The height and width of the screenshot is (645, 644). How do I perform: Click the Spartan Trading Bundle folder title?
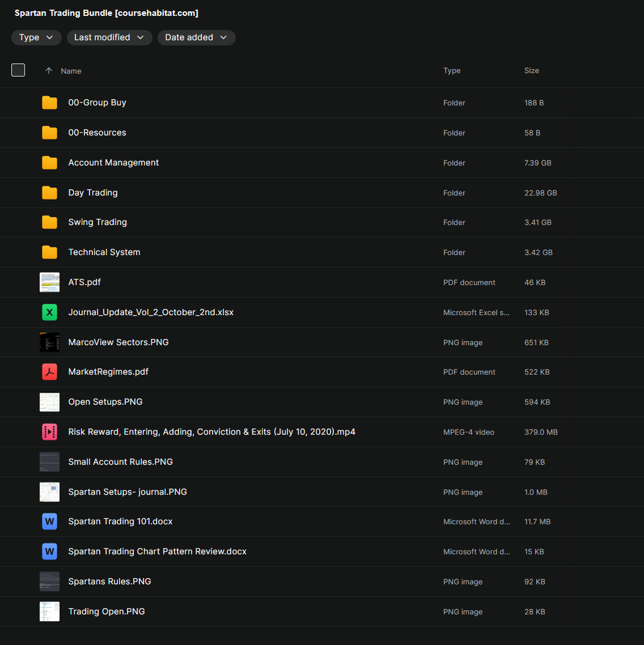point(107,13)
